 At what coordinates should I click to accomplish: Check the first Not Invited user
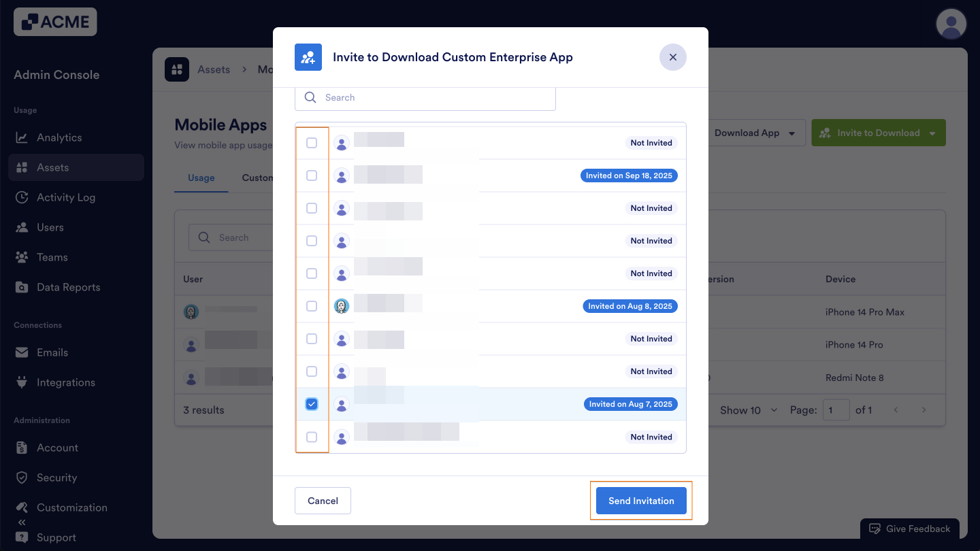pyautogui.click(x=312, y=143)
